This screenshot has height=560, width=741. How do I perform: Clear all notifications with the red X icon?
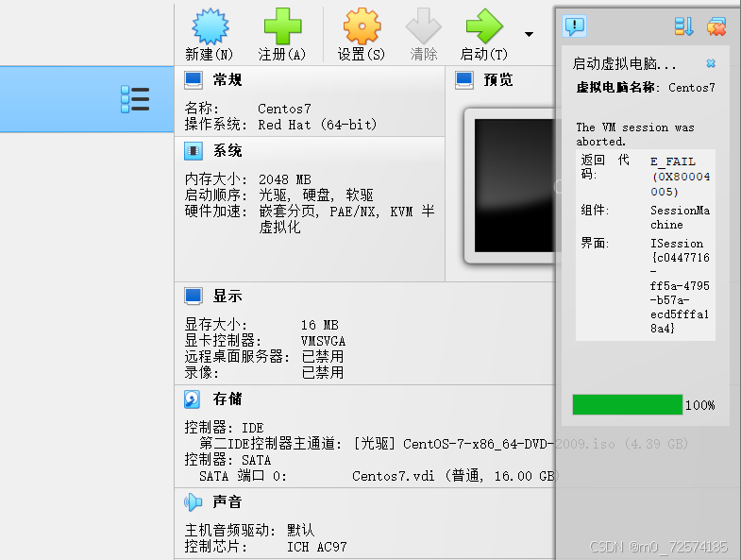tap(716, 26)
